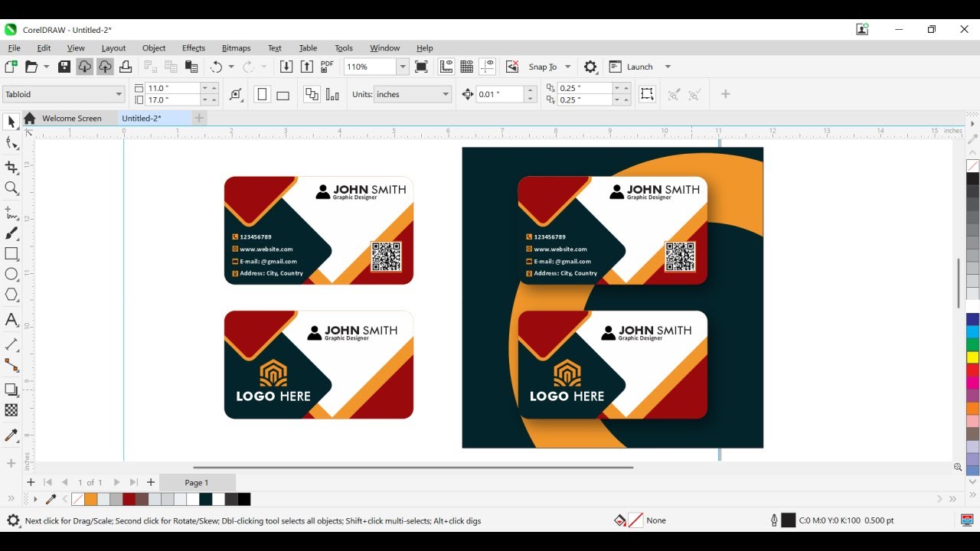Screen dimensions: 980x551
Task: Expand the Open icon dropdown arrow
Action: pos(46,67)
